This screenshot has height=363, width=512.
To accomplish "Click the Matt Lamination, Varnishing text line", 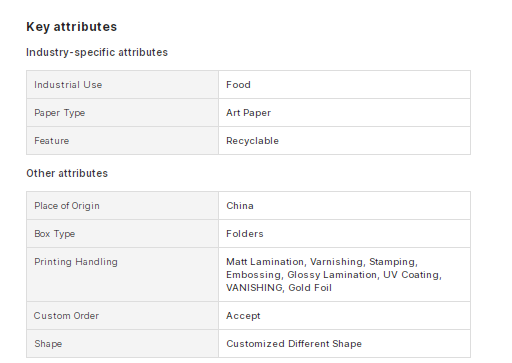I will coord(322,262).
